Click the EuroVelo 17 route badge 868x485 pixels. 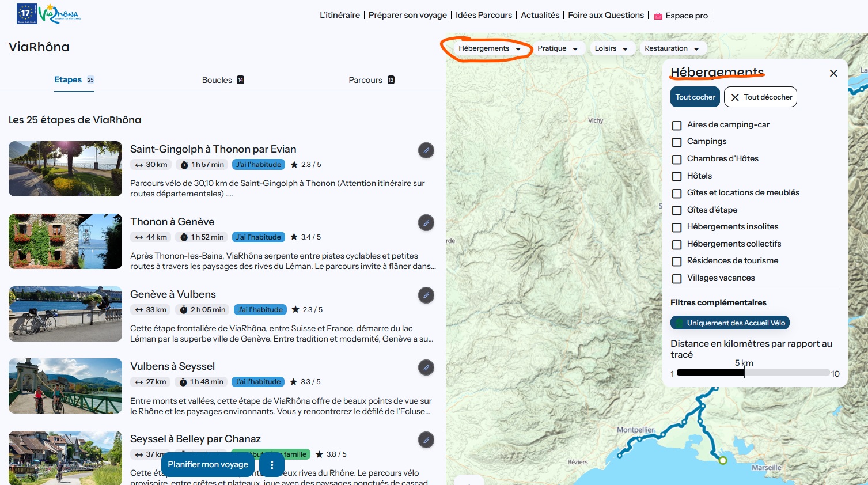pyautogui.click(x=27, y=14)
